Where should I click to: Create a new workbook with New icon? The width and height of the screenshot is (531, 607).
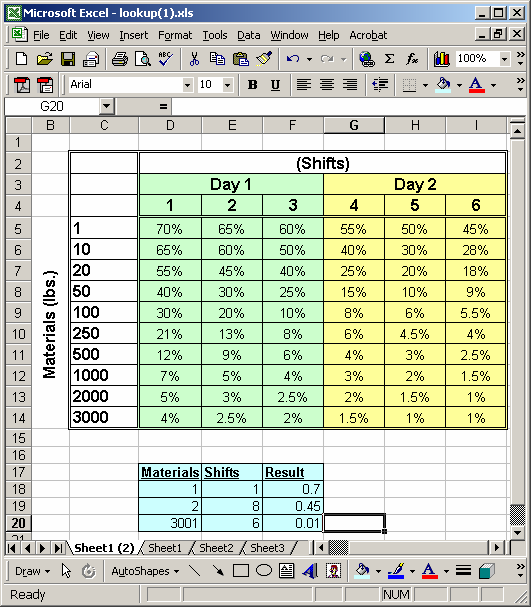[21, 59]
